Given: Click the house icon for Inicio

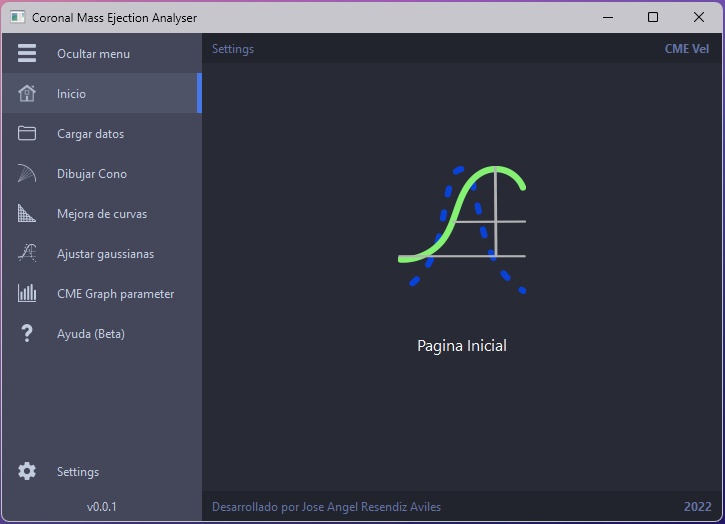Looking at the screenshot, I should pyautogui.click(x=27, y=93).
